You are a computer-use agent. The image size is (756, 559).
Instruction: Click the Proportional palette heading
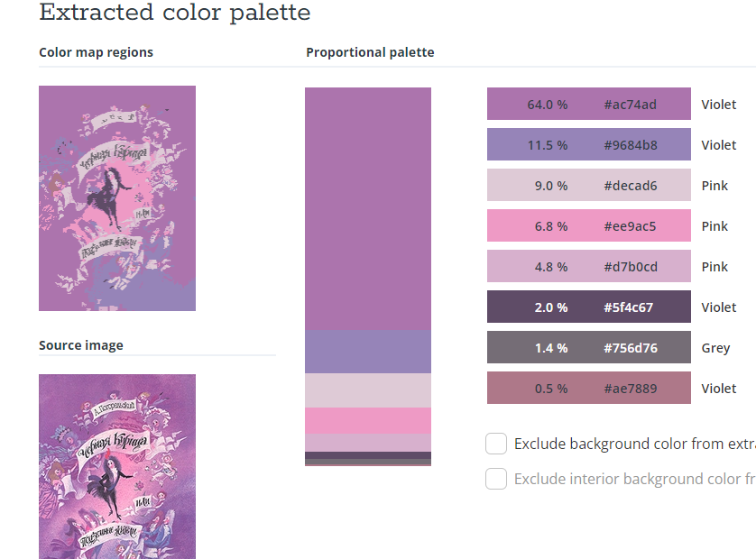[x=370, y=52]
